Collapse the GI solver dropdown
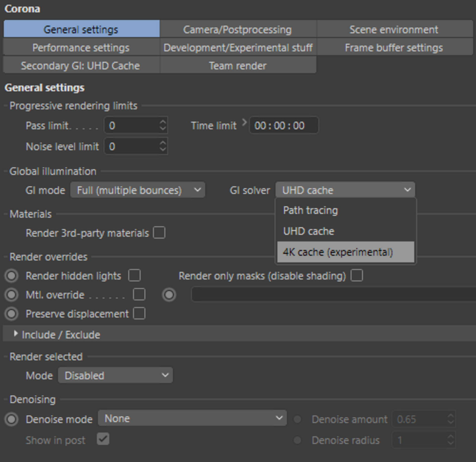This screenshot has height=462, width=476. 345,190
